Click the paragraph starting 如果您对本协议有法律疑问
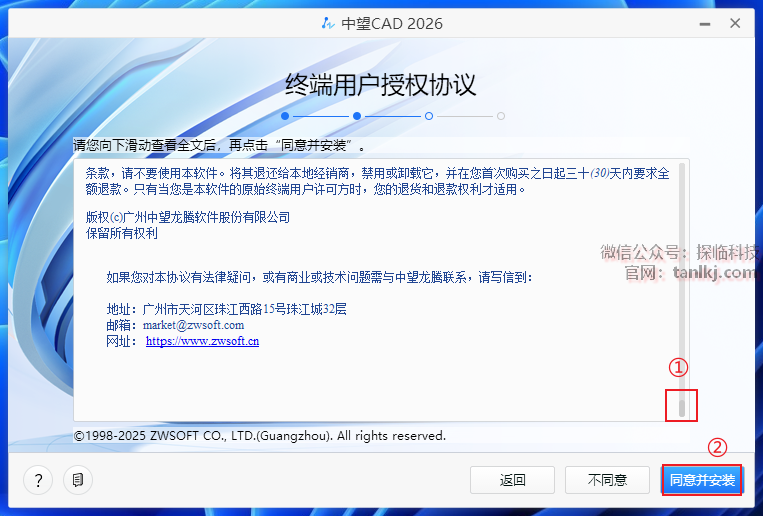763x516 pixels. (x=319, y=277)
